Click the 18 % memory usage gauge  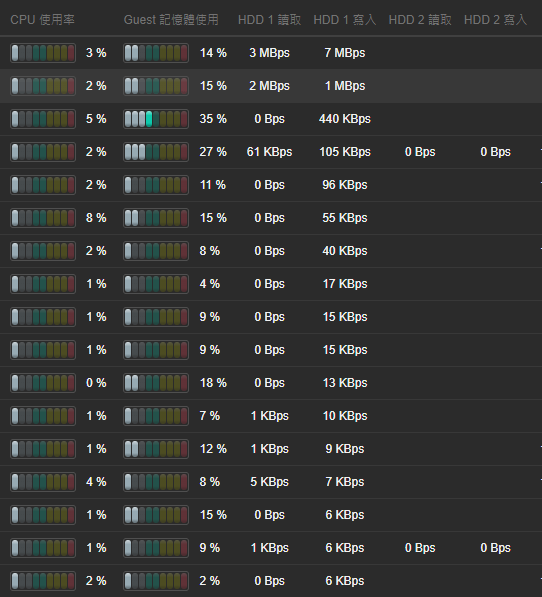[x=156, y=383]
